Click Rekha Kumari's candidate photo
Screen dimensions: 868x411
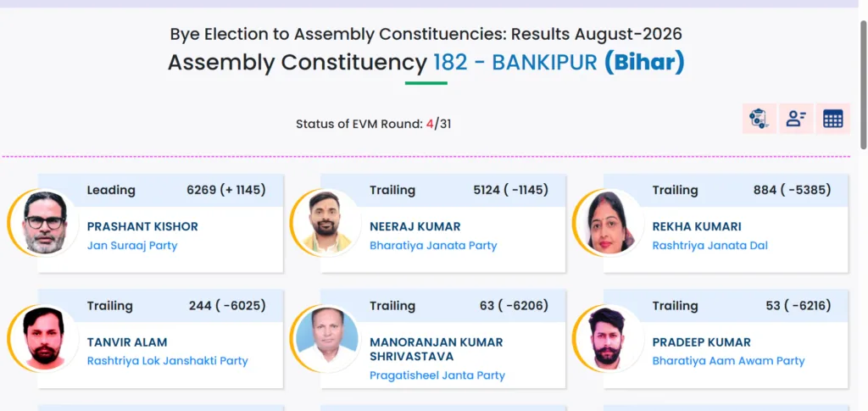609,222
